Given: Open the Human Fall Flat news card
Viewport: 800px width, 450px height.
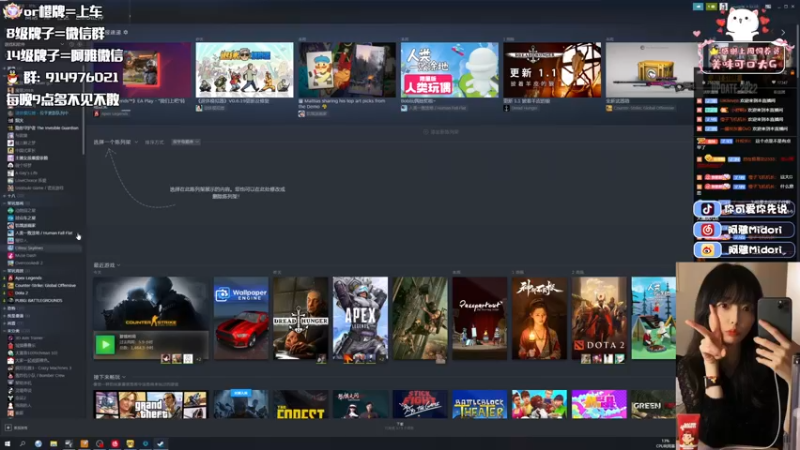Looking at the screenshot, I should pyautogui.click(x=449, y=70).
